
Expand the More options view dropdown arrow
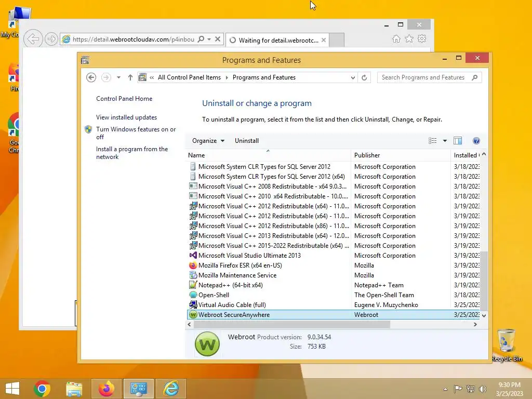click(x=445, y=141)
